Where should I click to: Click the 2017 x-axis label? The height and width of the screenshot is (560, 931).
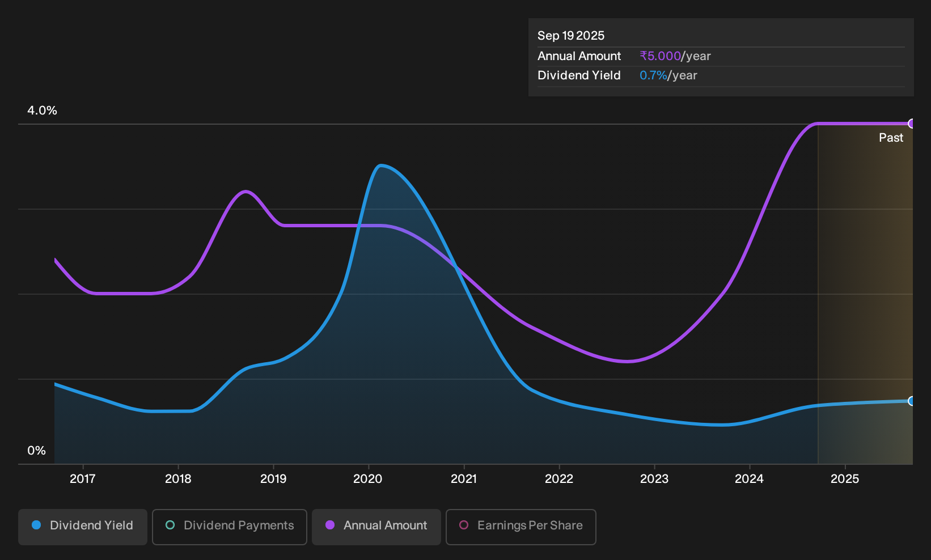click(83, 479)
